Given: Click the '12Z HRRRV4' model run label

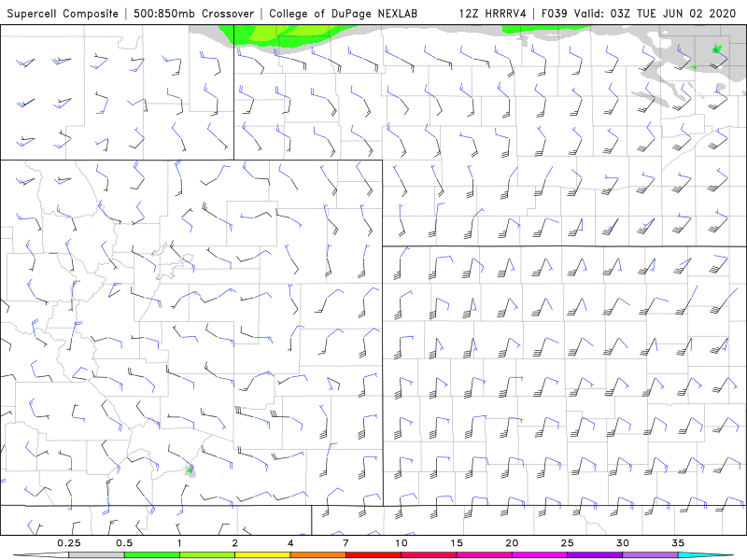Looking at the screenshot, I should (493, 14).
